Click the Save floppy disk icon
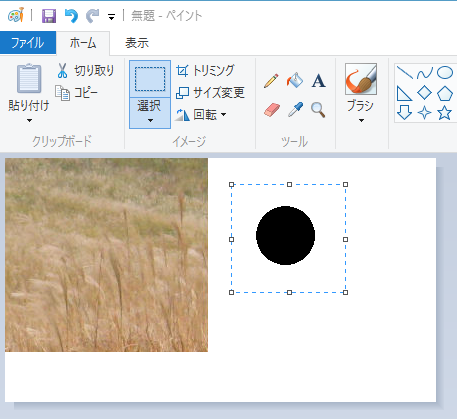Viewport: 457px width, 419px height. (x=49, y=16)
